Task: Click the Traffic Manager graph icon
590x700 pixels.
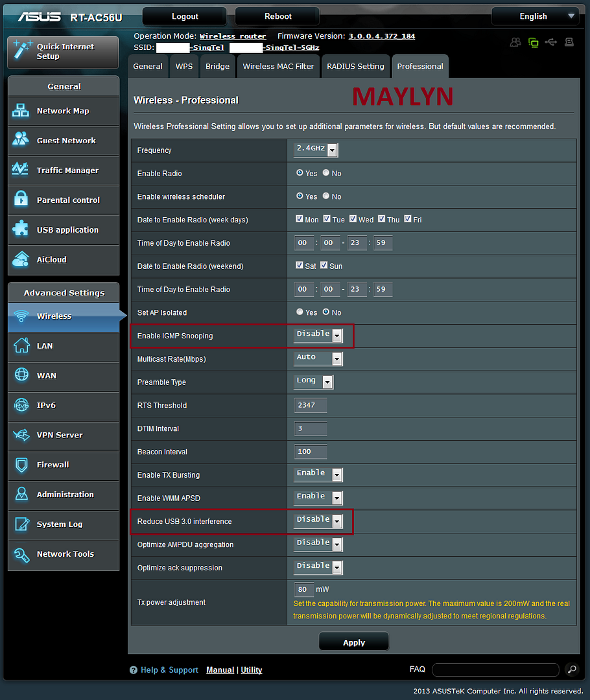Action: click(x=21, y=170)
